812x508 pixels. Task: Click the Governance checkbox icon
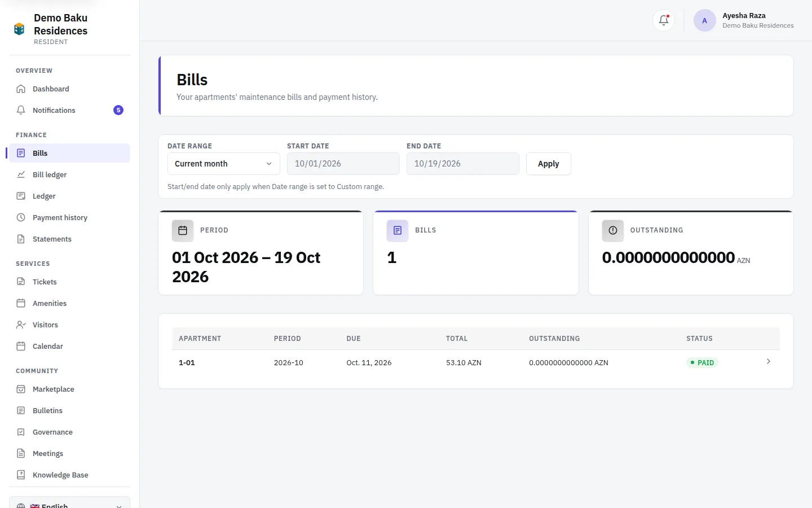click(21, 432)
